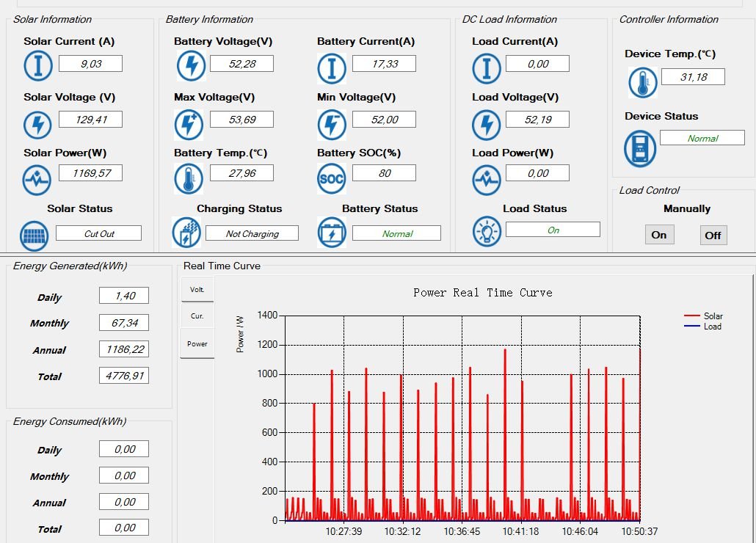Screen dimensions: 756x543
Task: Click the Max Voltage lightning icon
Action: click(189, 124)
